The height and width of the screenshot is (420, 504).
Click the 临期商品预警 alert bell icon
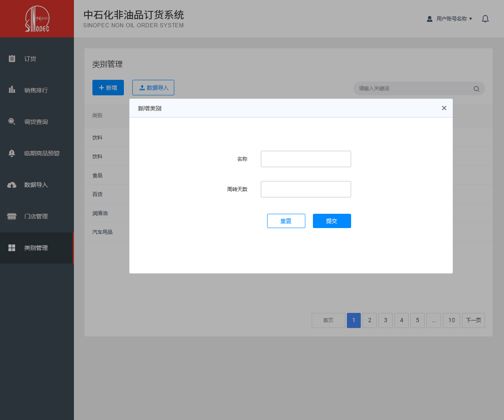(12, 153)
